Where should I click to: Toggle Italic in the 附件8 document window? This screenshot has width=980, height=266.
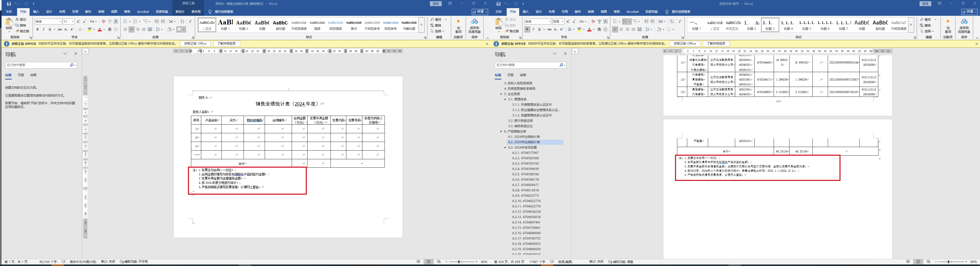pyautogui.click(x=43, y=29)
